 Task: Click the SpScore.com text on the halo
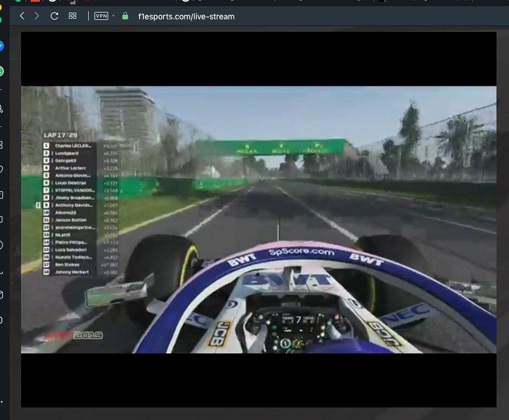point(302,252)
